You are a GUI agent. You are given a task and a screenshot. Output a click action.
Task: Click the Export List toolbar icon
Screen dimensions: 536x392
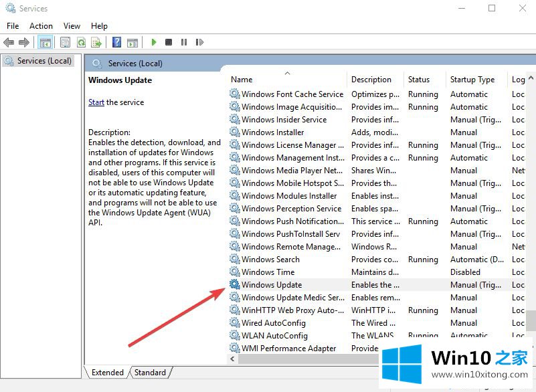point(96,42)
